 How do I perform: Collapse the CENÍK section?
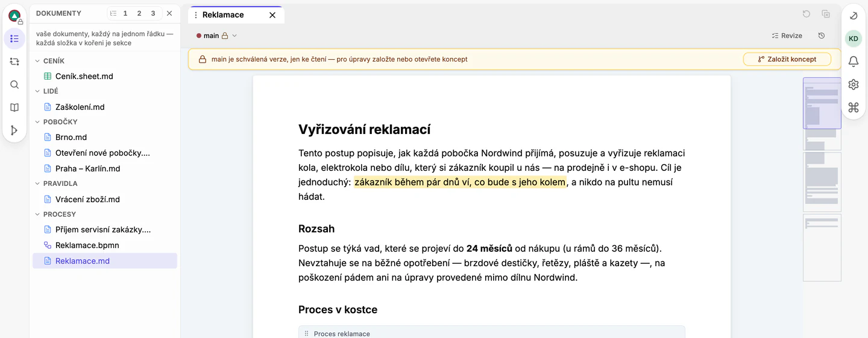tap(37, 61)
